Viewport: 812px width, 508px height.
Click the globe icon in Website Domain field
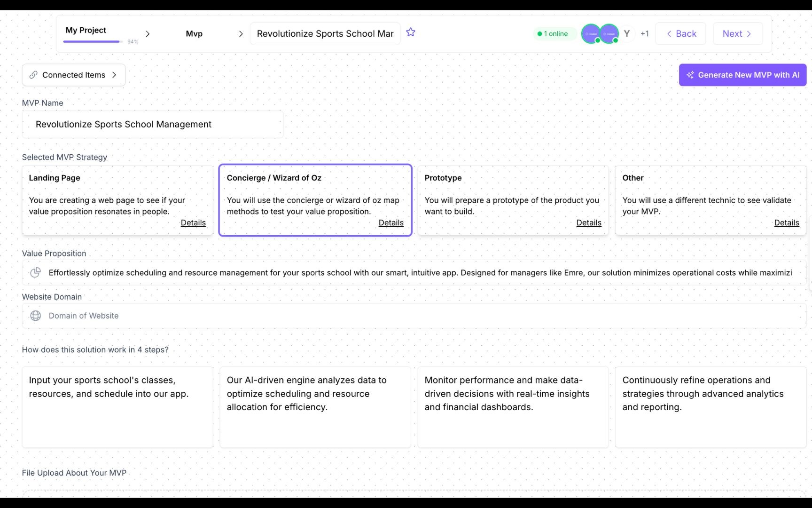35,316
